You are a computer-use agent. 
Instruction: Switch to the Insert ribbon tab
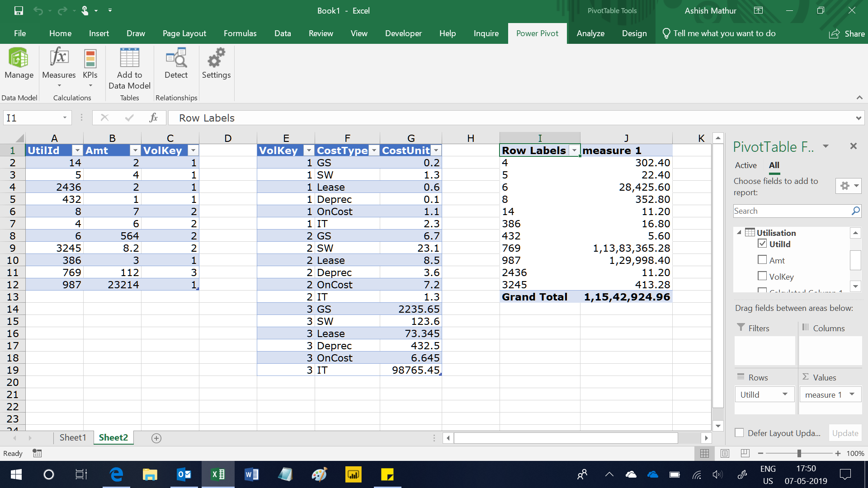(x=99, y=33)
